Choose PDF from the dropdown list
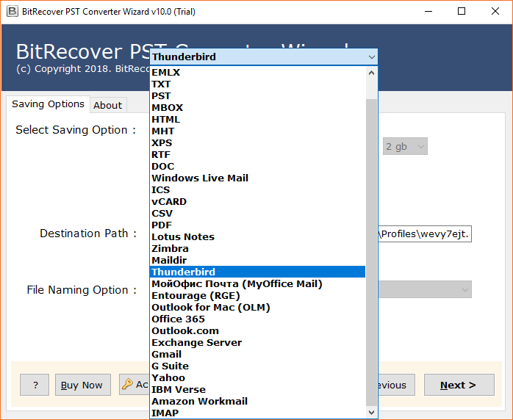513x420 pixels. point(257,225)
